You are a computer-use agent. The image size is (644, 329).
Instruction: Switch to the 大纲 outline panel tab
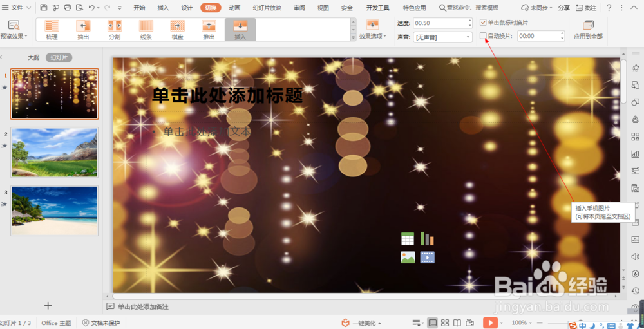tap(33, 57)
